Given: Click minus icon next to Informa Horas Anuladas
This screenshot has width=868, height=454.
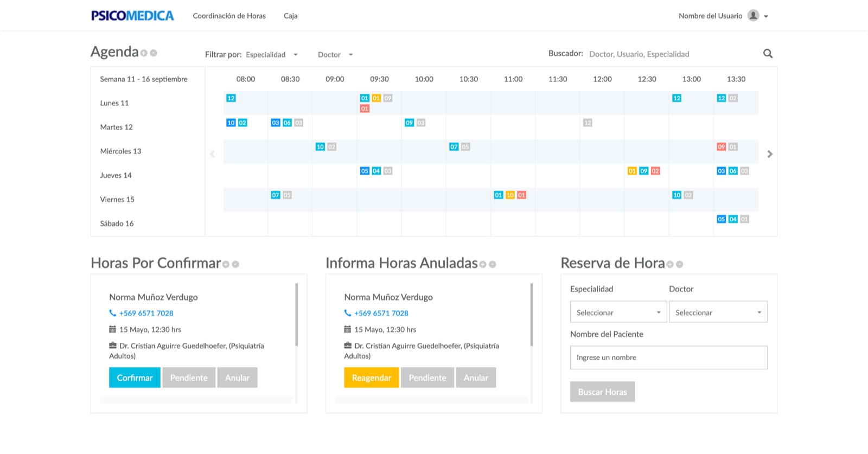Looking at the screenshot, I should (x=493, y=265).
